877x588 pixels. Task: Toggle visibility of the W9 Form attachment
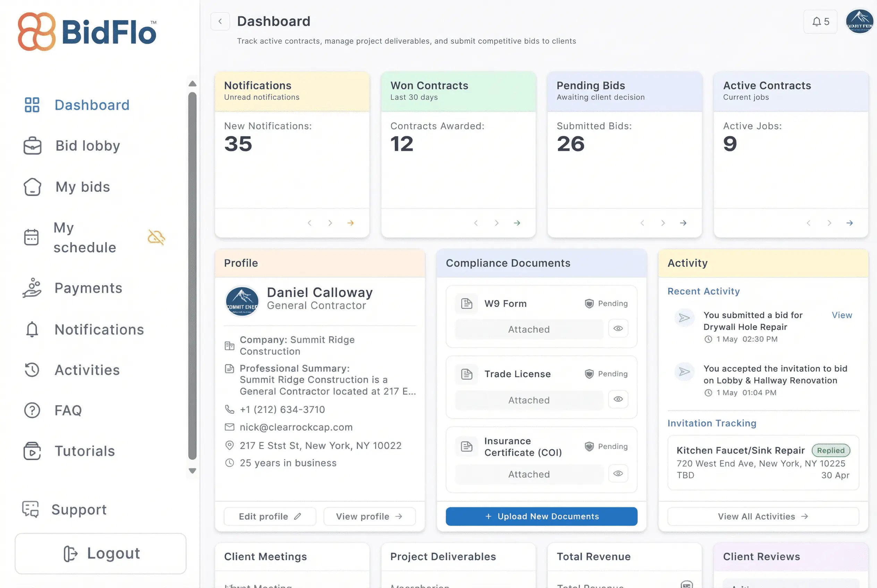tap(618, 329)
